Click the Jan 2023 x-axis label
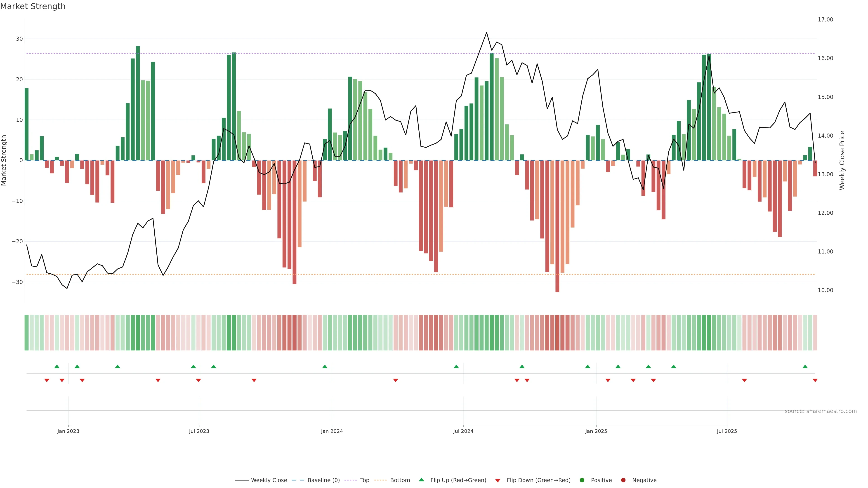This screenshot has height=488, width=868. pos(68,431)
